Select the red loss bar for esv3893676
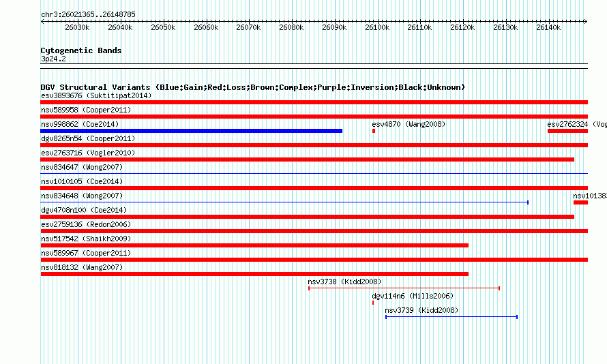This screenshot has width=607, height=364. [314, 102]
